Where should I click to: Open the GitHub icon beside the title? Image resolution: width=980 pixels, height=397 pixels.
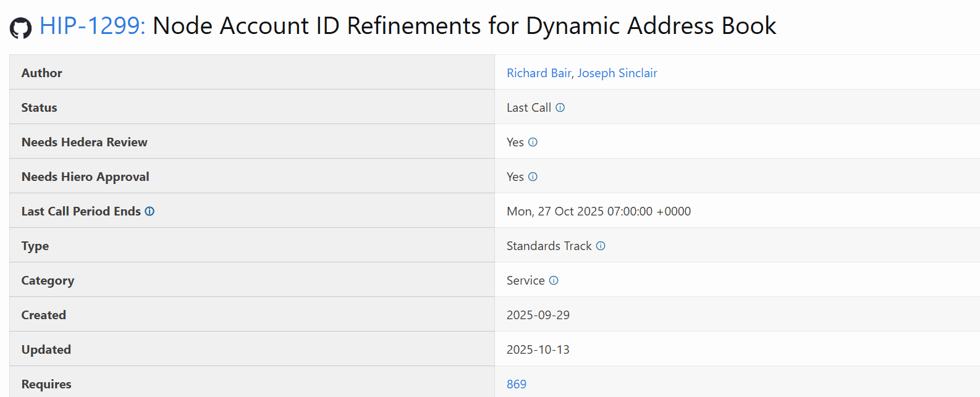[x=20, y=28]
